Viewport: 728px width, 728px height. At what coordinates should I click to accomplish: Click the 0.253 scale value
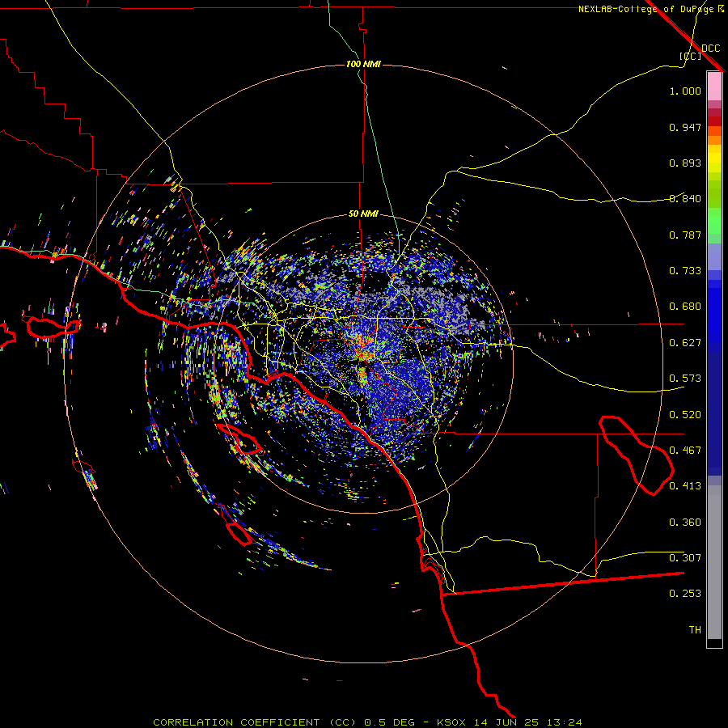point(685,594)
